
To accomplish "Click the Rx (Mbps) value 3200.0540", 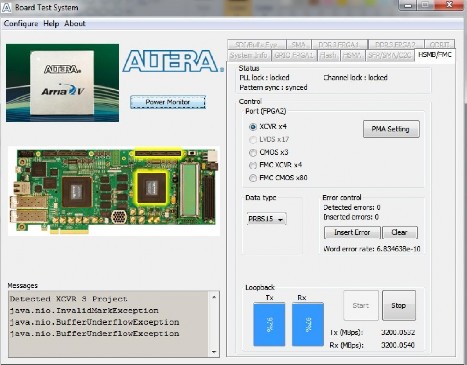I will 398,345.
